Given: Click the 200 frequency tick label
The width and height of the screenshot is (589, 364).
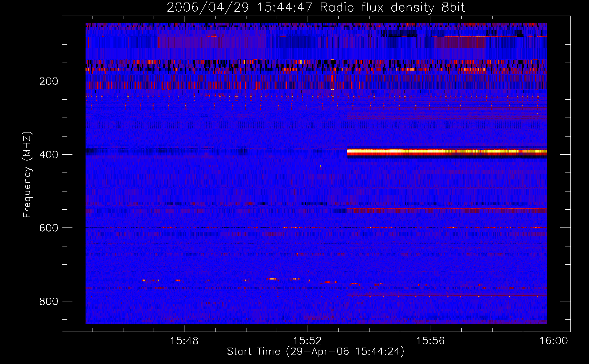Looking at the screenshot, I should pyautogui.click(x=49, y=81).
